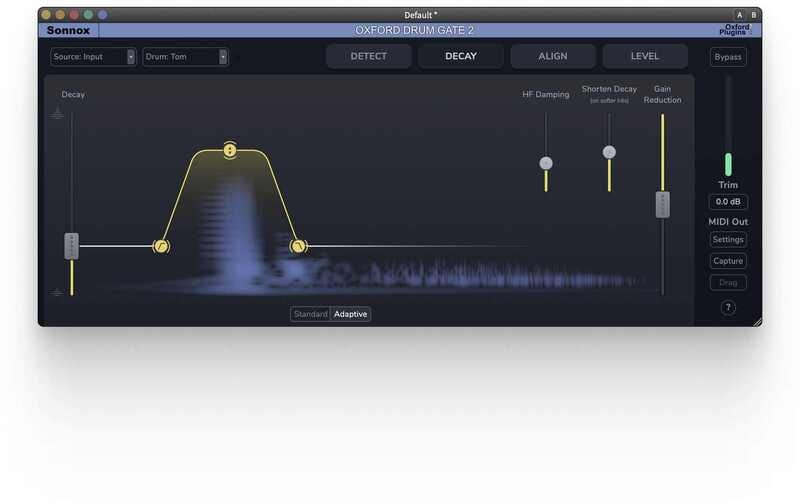Open the help question mark icon

pos(728,308)
